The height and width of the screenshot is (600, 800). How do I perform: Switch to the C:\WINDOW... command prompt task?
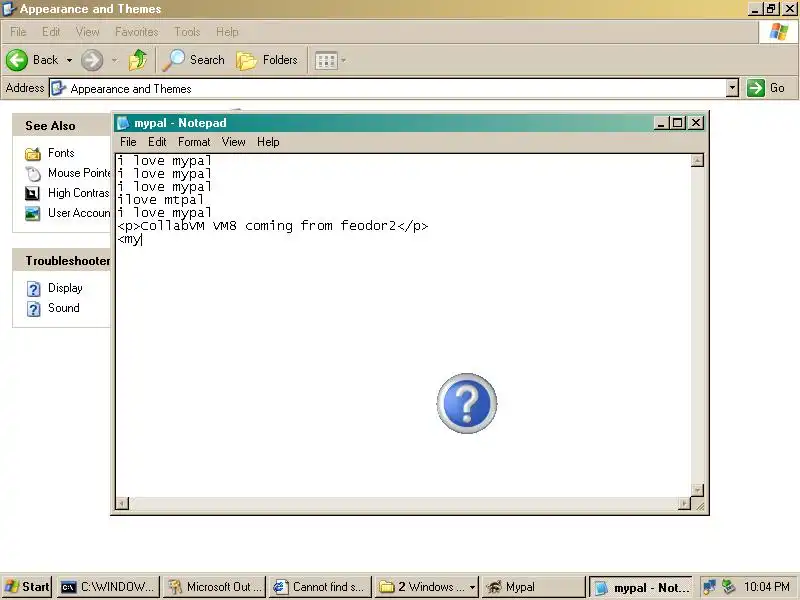click(108, 587)
